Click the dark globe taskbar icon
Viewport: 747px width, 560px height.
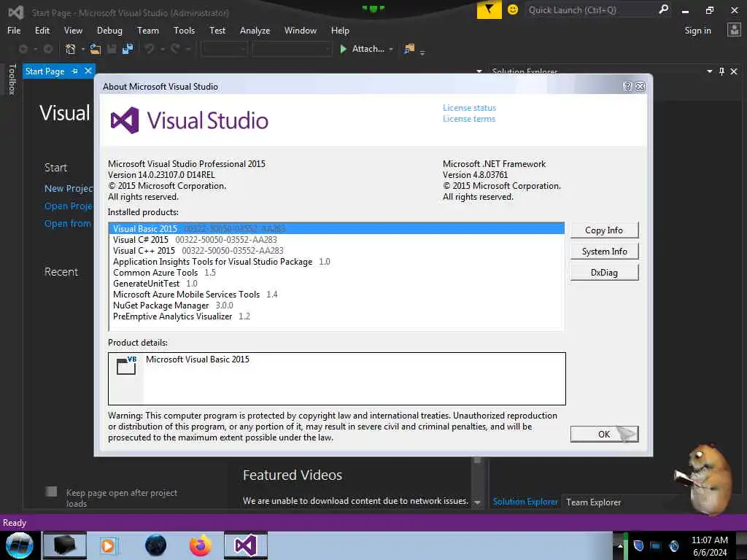pyautogui.click(x=156, y=545)
